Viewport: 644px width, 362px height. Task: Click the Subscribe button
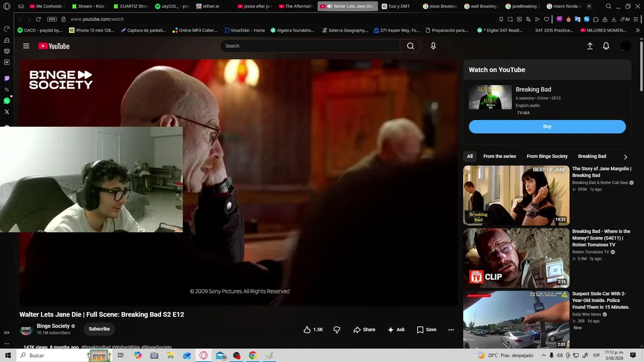point(99,329)
